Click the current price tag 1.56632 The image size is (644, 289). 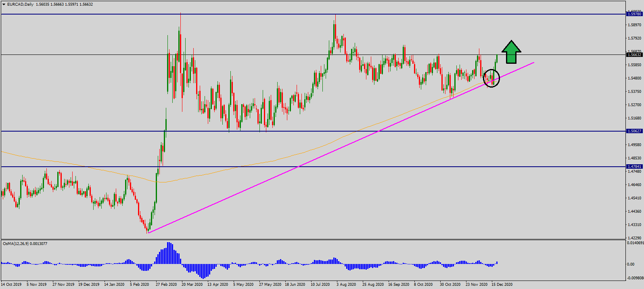point(634,55)
